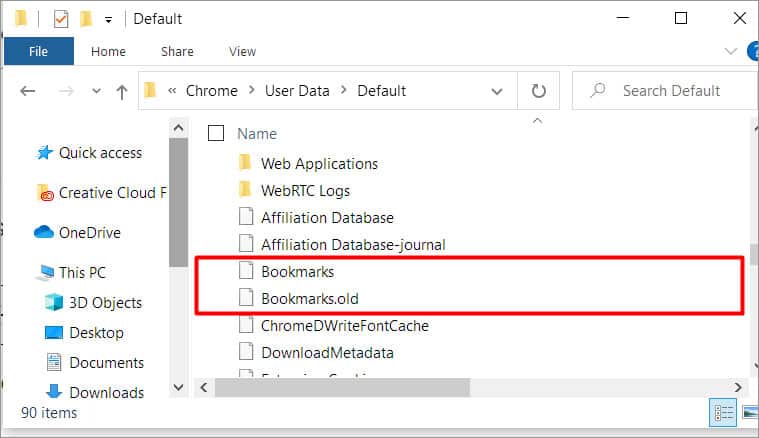Click the Chrome breadcrumb in address bar
The image size is (759, 438).
click(x=212, y=91)
